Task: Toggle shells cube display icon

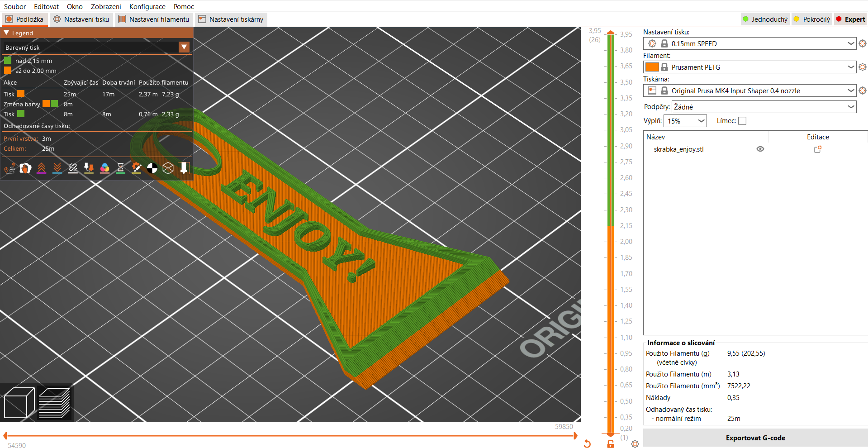Action: pos(168,168)
